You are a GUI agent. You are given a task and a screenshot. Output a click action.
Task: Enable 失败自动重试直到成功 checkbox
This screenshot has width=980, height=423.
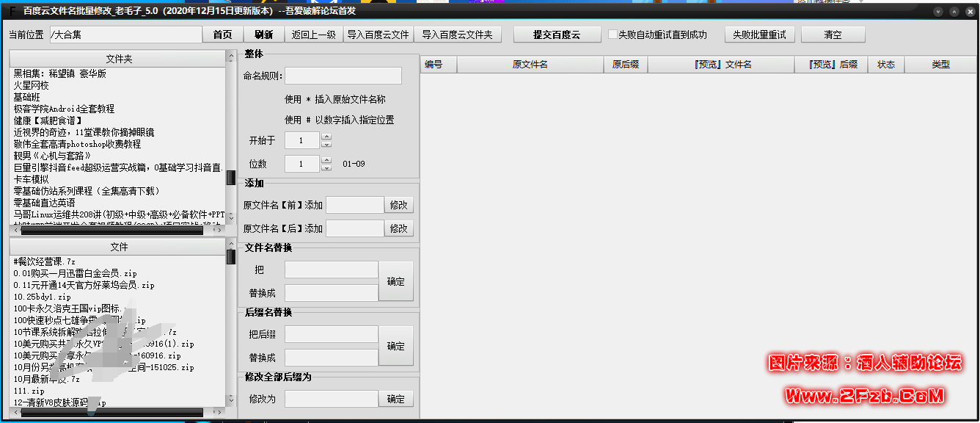click(612, 35)
